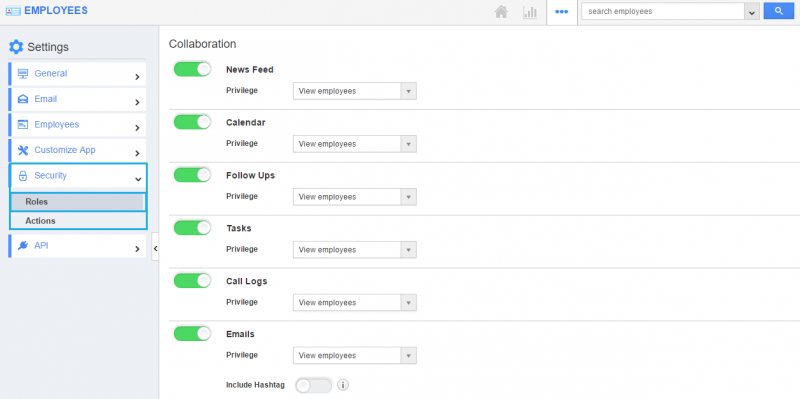This screenshot has width=800, height=399.
Task: Disable the News Feed toggle
Action: tap(192, 69)
